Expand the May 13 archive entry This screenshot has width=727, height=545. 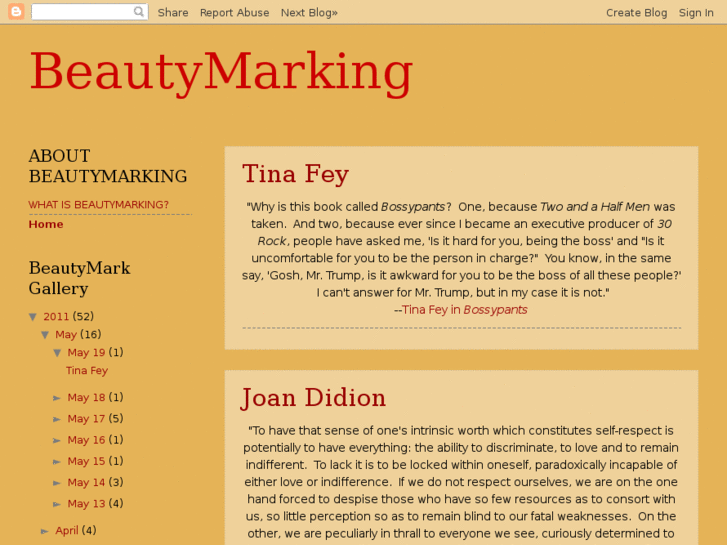(57, 505)
